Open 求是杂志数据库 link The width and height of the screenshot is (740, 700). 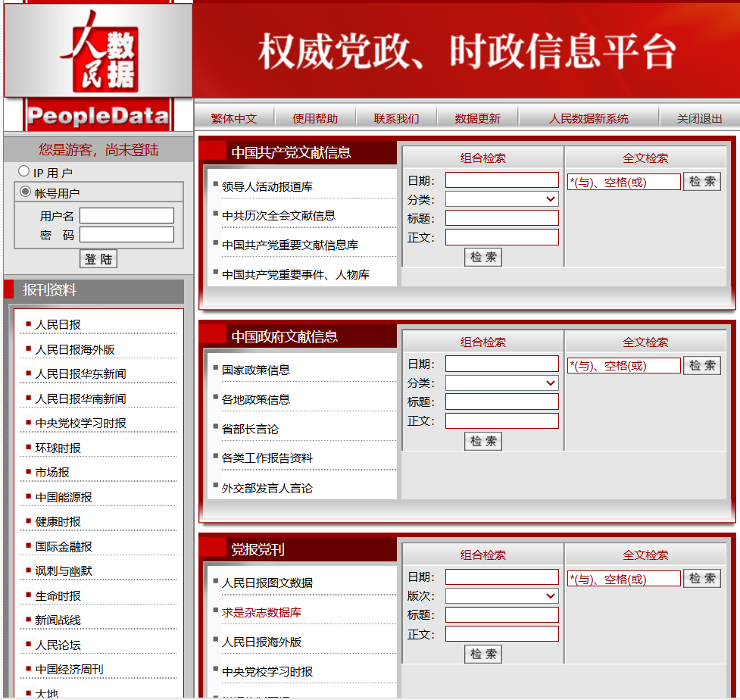tap(261, 612)
